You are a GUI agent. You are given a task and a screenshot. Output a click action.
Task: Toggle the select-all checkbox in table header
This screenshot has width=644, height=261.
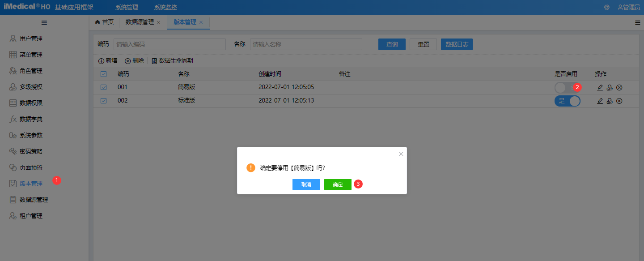pos(104,74)
